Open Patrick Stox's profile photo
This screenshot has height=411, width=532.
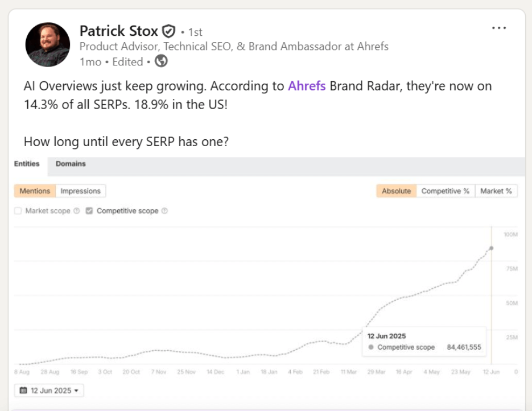(x=47, y=44)
